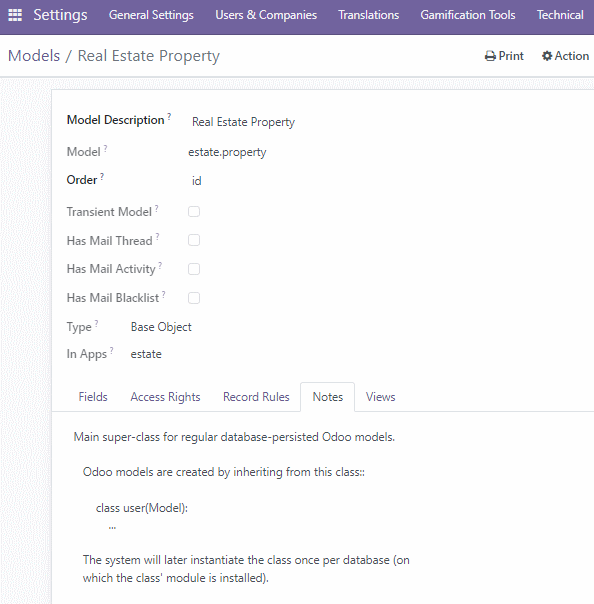Open the Access Rights tab
The image size is (594, 604).
[x=165, y=397]
